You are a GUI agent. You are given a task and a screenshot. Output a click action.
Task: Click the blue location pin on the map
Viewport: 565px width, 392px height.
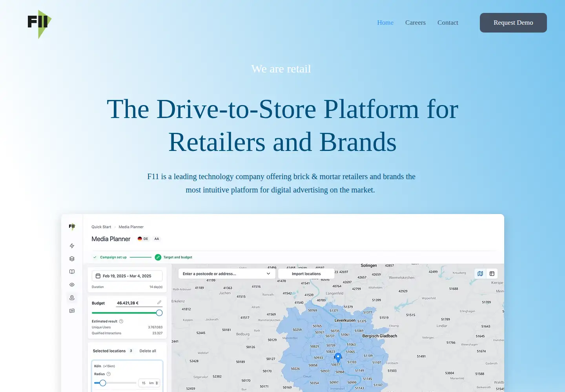338,358
